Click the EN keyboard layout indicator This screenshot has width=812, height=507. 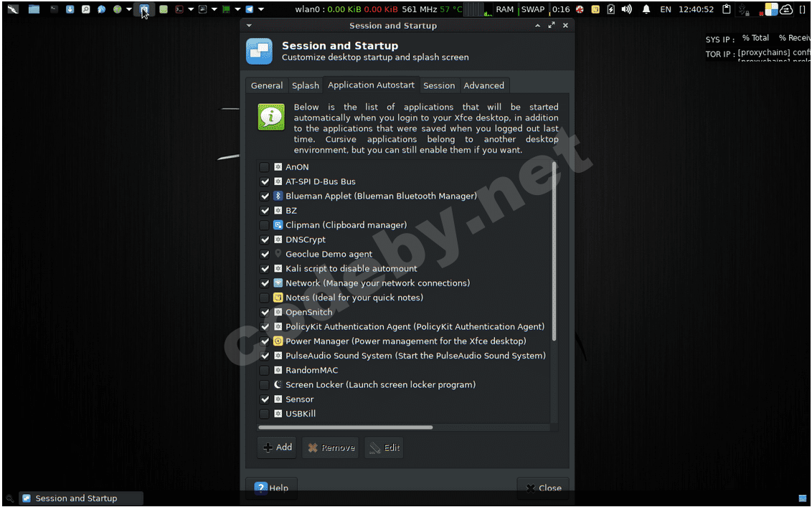[666, 9]
